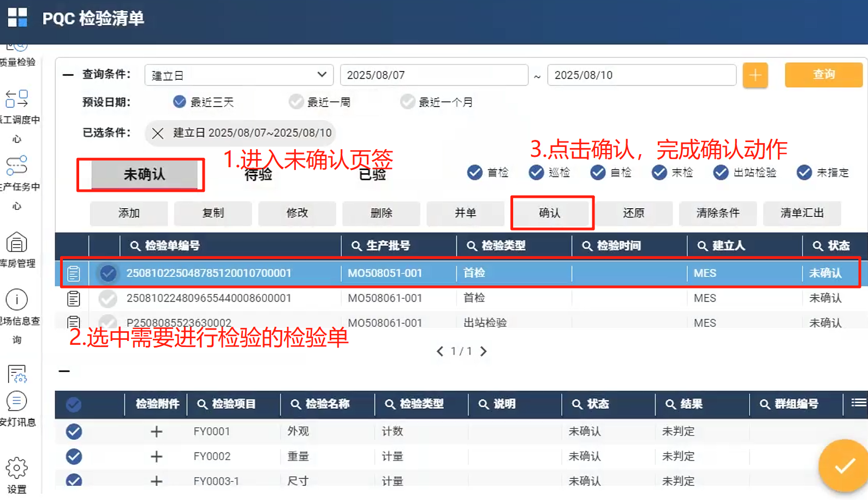Search icon in 检验项目 column header

pos(202,404)
